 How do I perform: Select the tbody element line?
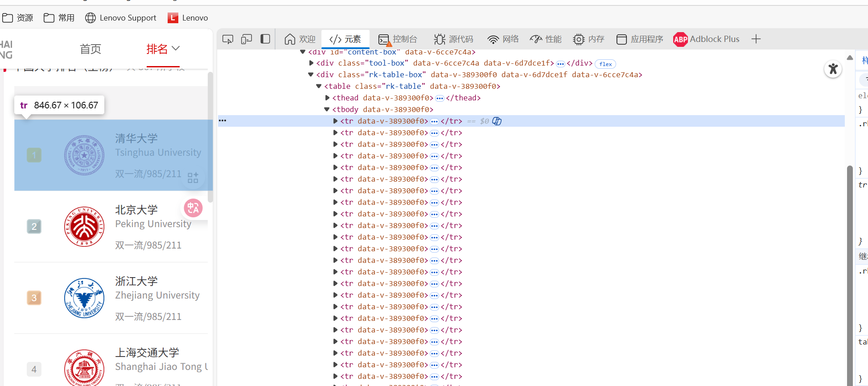click(383, 109)
